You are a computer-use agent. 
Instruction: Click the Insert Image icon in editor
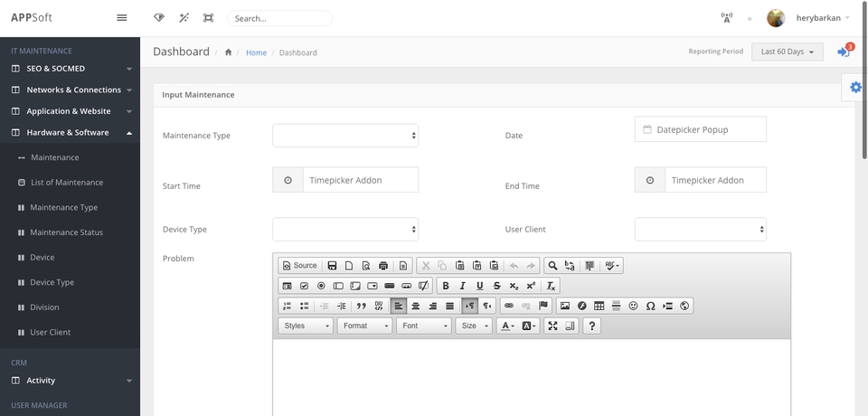[x=564, y=306]
